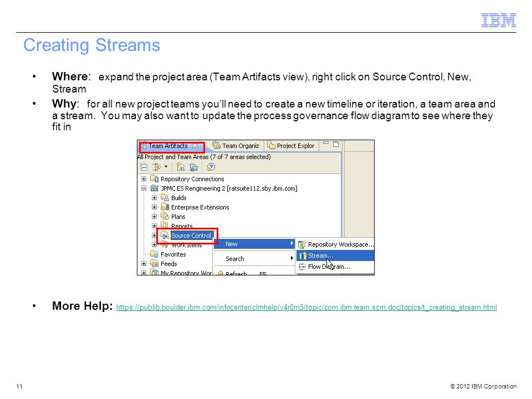Click the Flow Diagram submenu icon
The image size is (532, 399).
click(x=302, y=267)
